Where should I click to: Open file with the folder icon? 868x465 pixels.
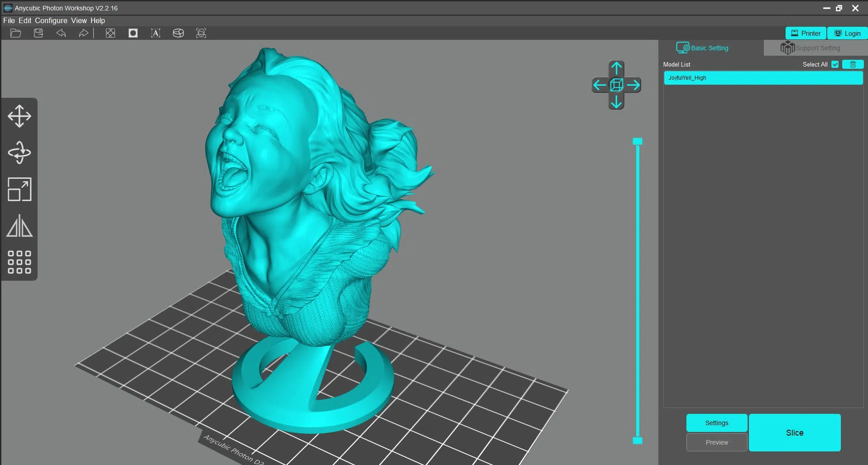point(16,33)
